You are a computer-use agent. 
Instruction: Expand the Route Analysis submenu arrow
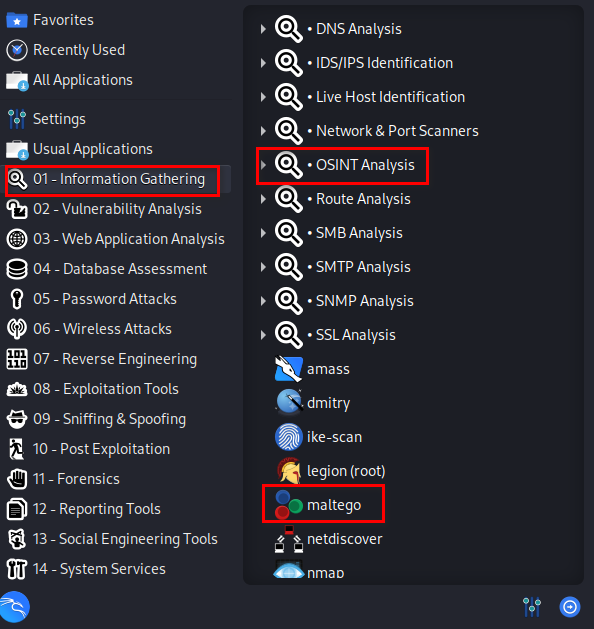point(263,199)
